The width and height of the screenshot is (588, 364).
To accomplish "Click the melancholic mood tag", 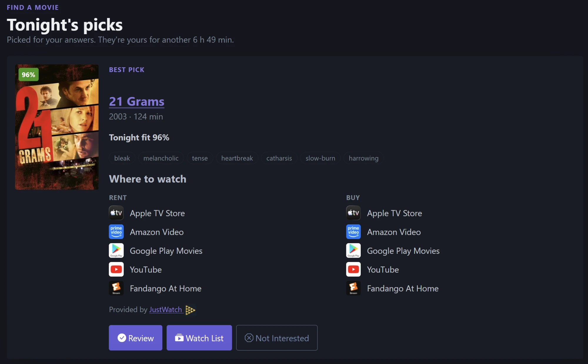I will click(161, 158).
